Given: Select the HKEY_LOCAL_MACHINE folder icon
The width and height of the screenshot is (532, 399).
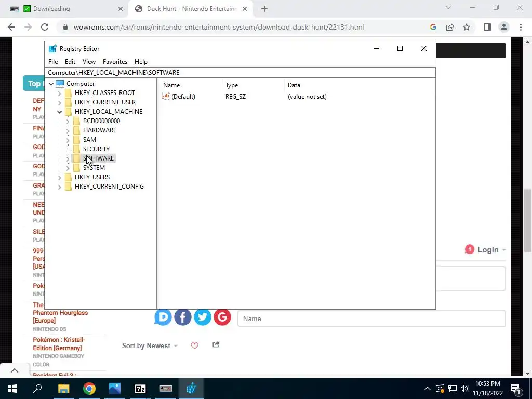Looking at the screenshot, I should coord(68,112).
